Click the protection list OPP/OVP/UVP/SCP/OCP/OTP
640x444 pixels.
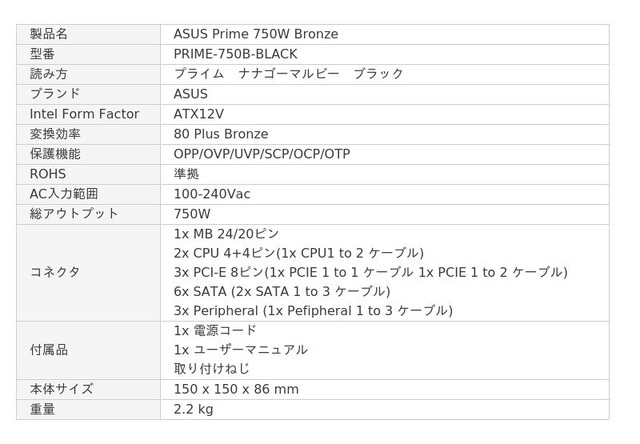262,154
